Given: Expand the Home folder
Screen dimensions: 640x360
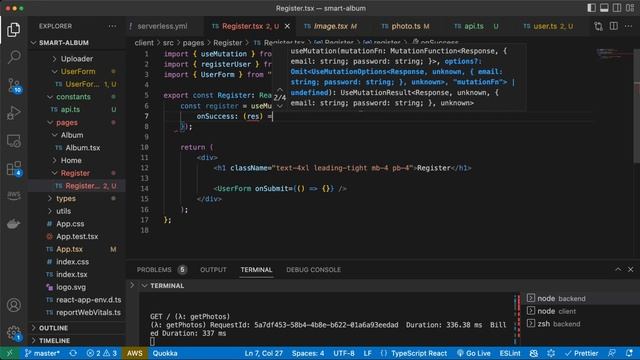Looking at the screenshot, I should coord(71,160).
